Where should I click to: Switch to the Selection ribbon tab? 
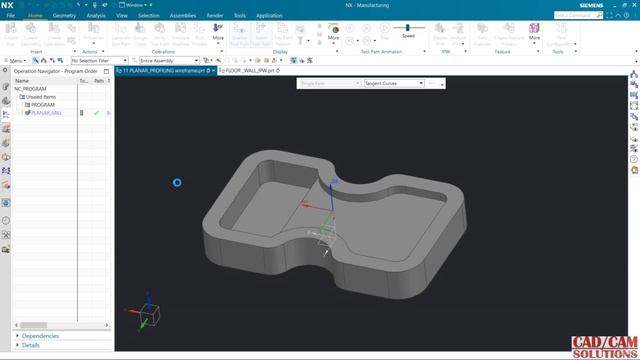click(x=149, y=16)
